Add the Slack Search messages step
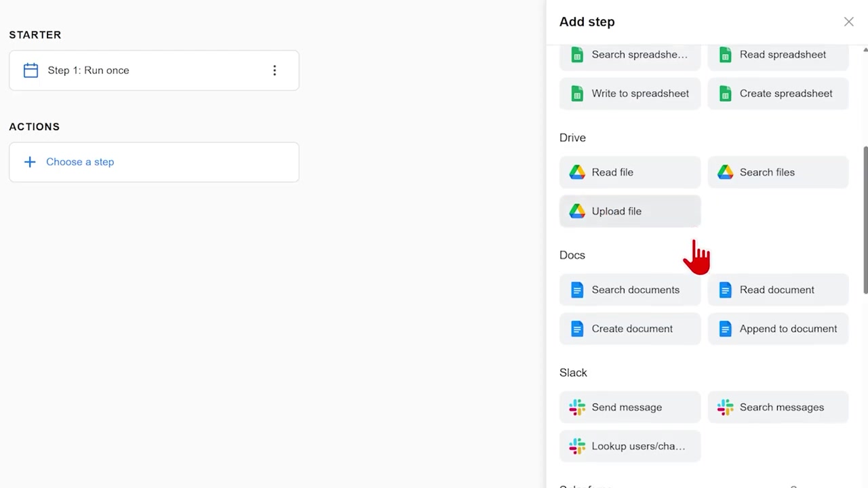This screenshot has height=488, width=868. [x=778, y=407]
